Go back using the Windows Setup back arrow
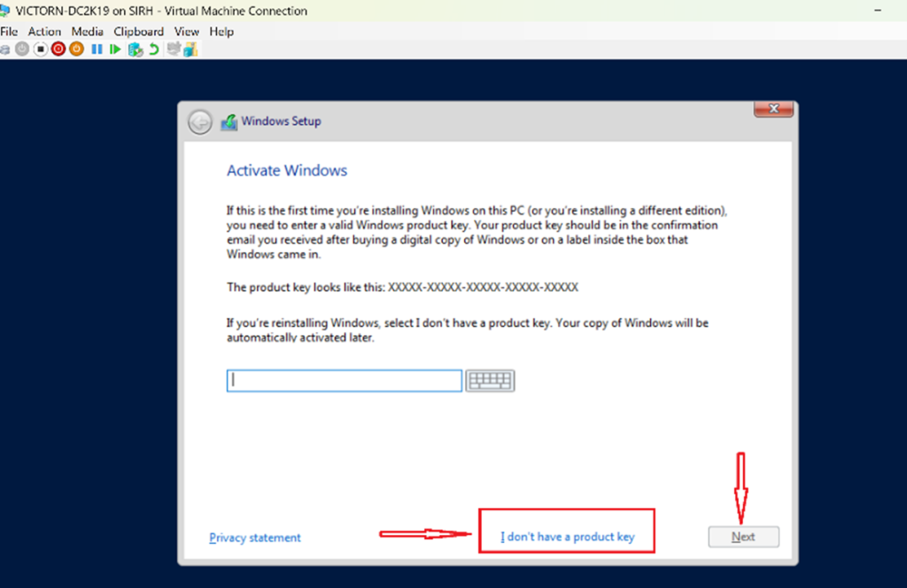The height and width of the screenshot is (588, 907). [200, 122]
